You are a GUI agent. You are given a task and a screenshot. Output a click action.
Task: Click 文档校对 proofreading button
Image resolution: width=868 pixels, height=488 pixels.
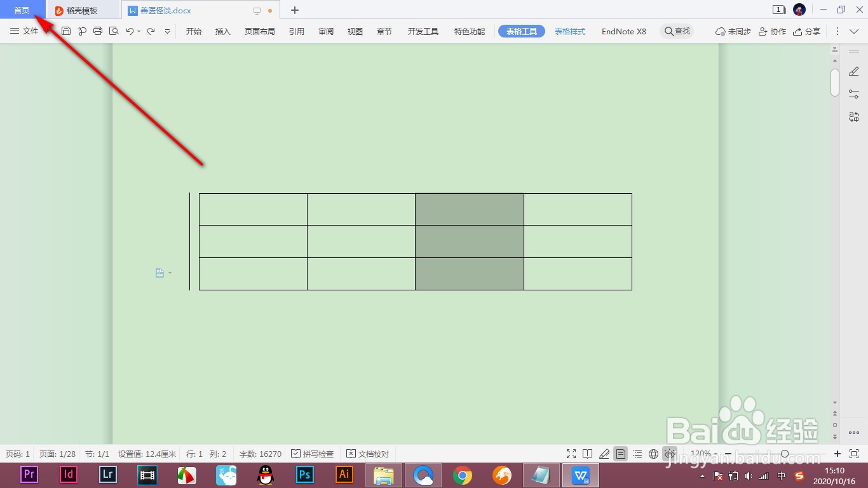[368, 454]
